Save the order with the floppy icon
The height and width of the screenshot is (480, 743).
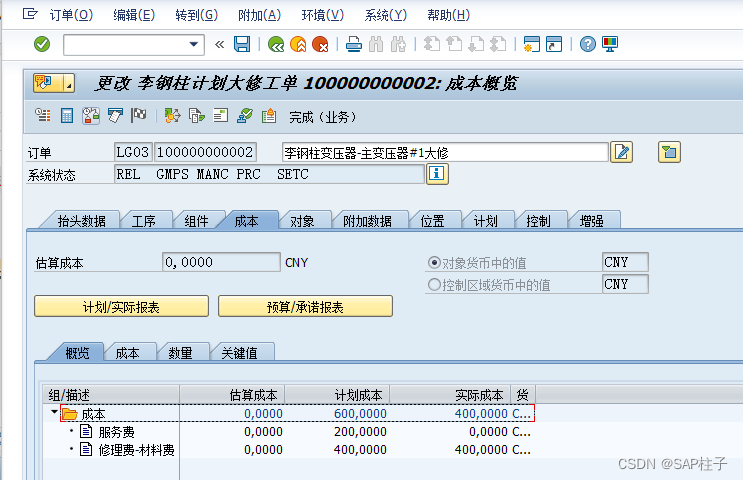point(242,45)
